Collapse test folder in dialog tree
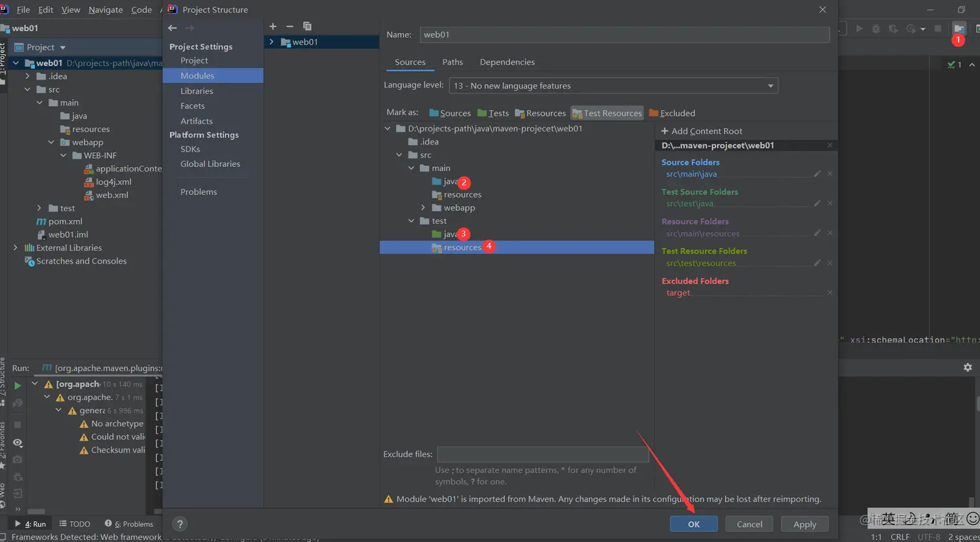 [412, 221]
